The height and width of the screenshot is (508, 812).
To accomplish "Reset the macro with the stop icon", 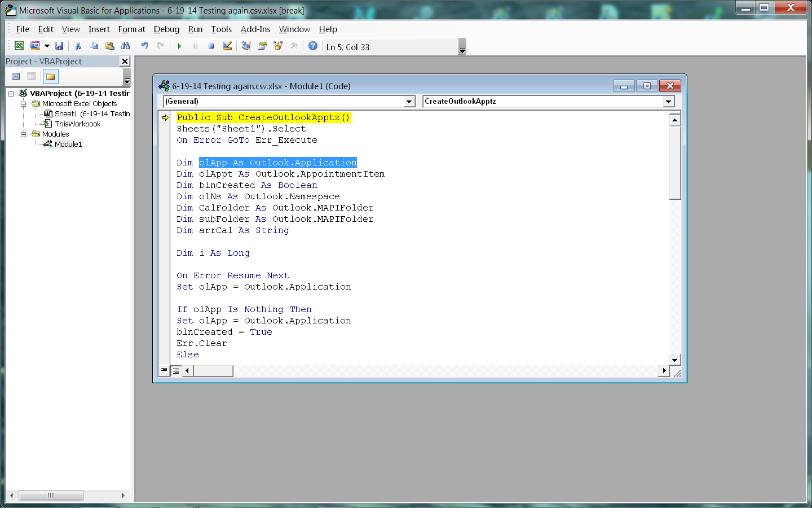I will [x=211, y=46].
